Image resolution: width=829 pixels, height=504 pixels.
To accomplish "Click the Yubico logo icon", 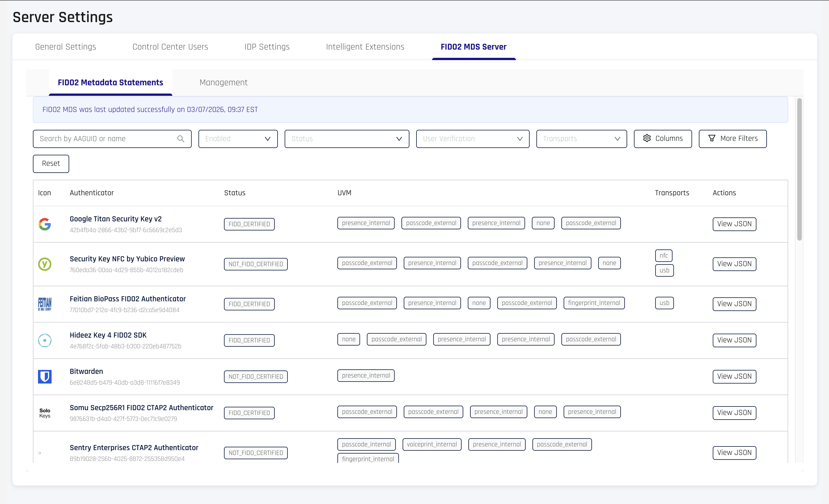I will point(45,264).
